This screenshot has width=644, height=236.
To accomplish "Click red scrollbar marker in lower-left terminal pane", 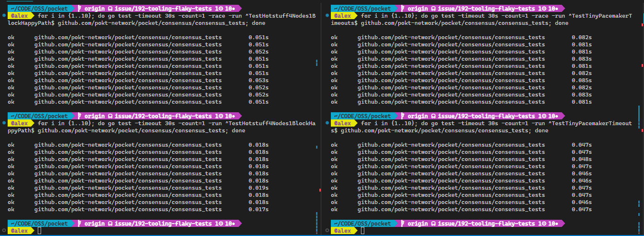I will pos(319,191).
